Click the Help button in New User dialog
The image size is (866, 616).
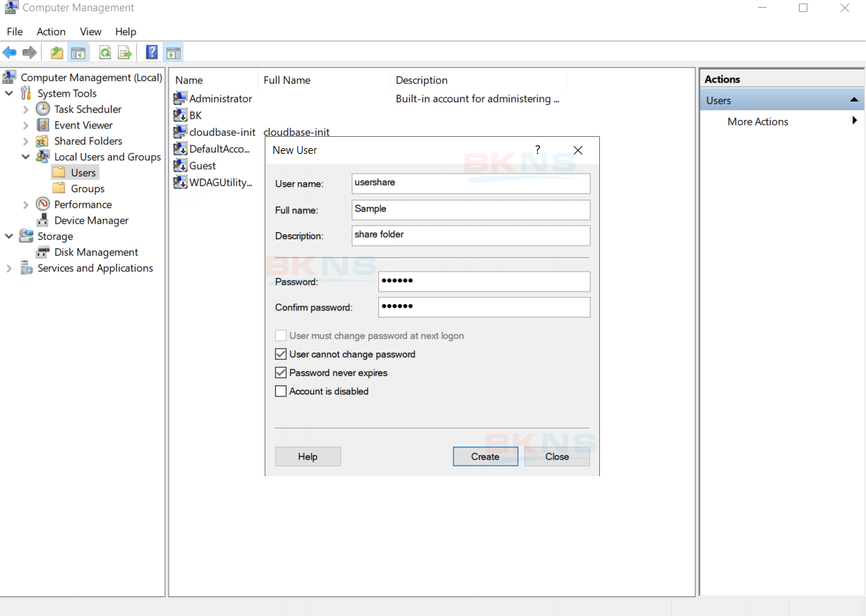308,457
